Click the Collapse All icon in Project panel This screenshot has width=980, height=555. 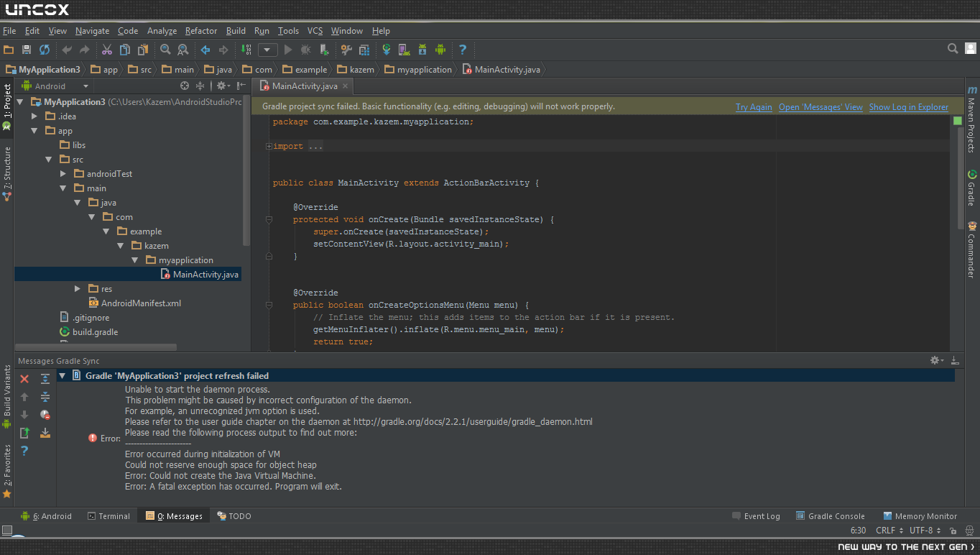tap(200, 86)
